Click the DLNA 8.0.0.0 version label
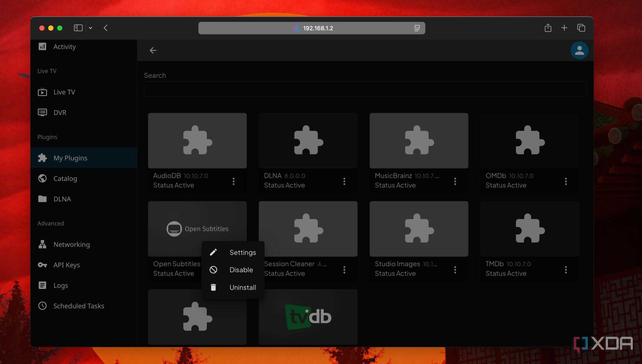The width and height of the screenshot is (642, 364). tap(295, 176)
